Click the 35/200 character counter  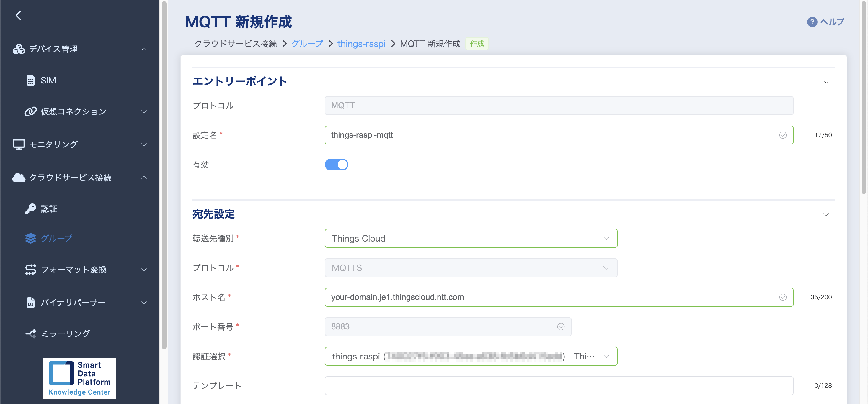coord(821,297)
